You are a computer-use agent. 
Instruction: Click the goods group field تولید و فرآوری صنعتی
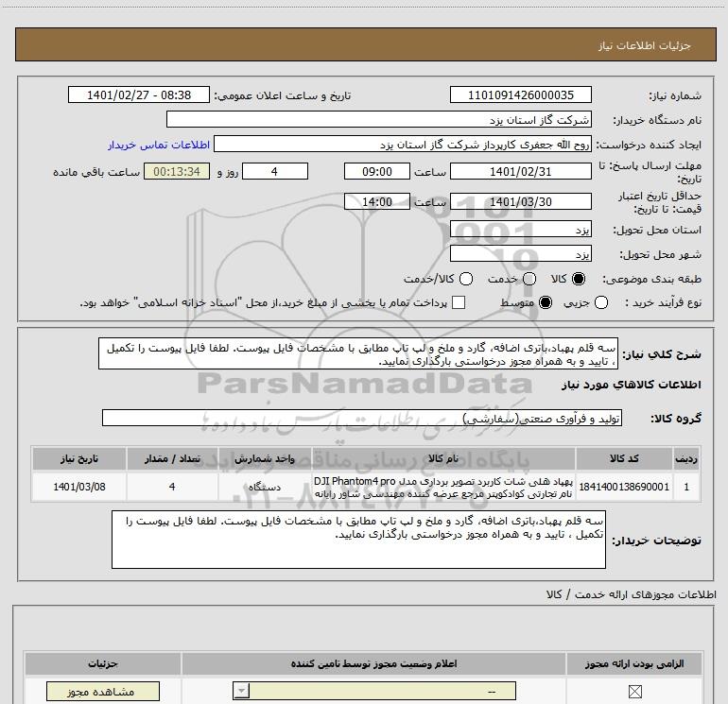[362, 418]
